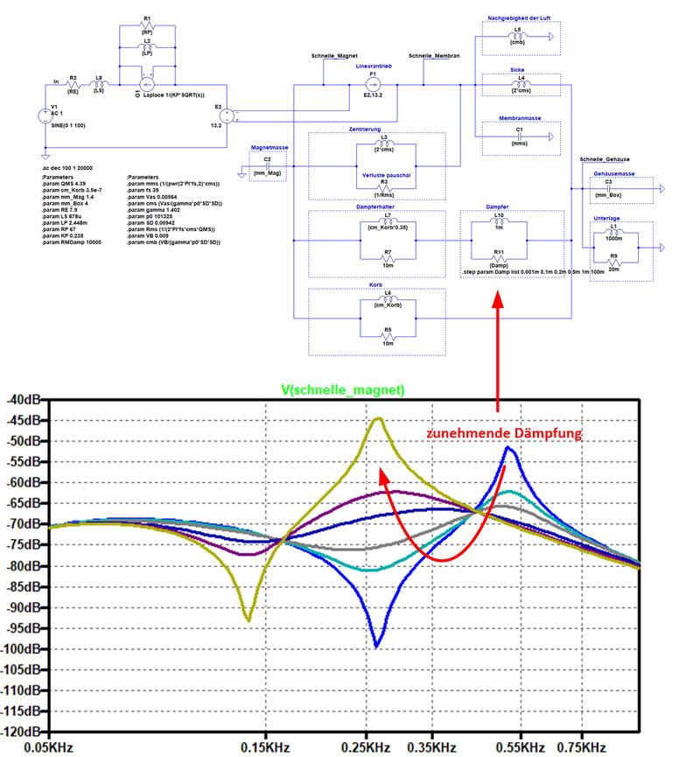
Task: Select the R2 (RE) resistor symbol
Action: click(x=73, y=85)
